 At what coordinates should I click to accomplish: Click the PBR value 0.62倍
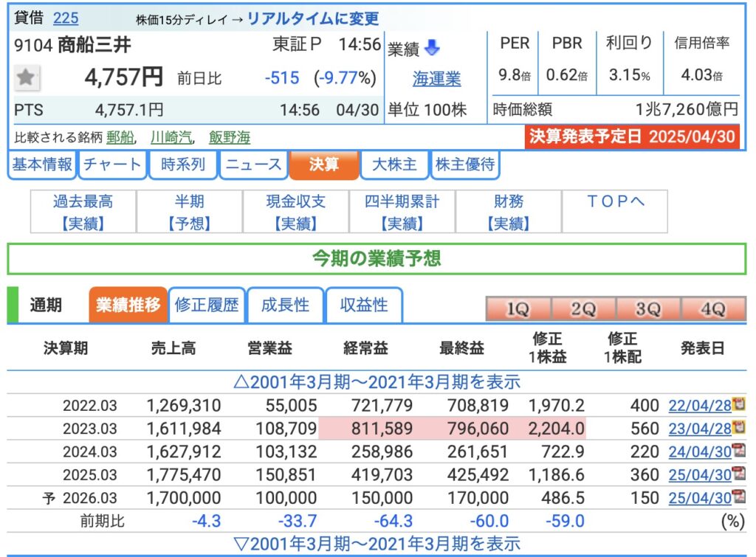tap(567, 75)
